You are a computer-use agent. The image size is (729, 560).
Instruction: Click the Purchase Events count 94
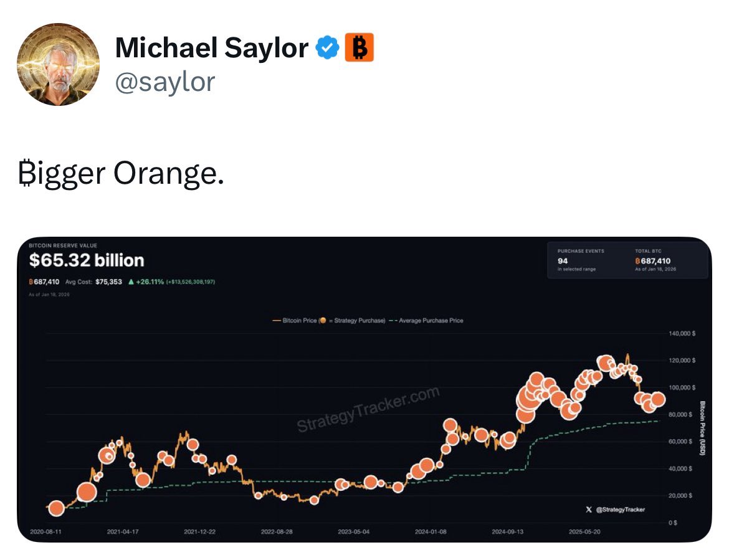pyautogui.click(x=563, y=261)
